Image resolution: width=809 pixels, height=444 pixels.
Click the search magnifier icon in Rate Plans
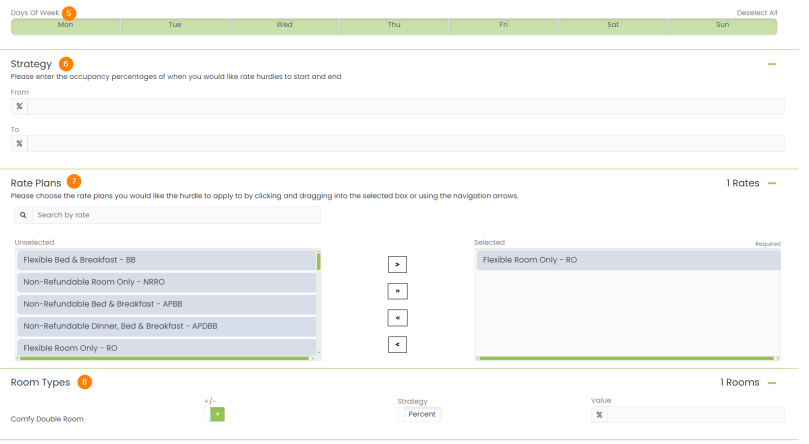point(23,215)
